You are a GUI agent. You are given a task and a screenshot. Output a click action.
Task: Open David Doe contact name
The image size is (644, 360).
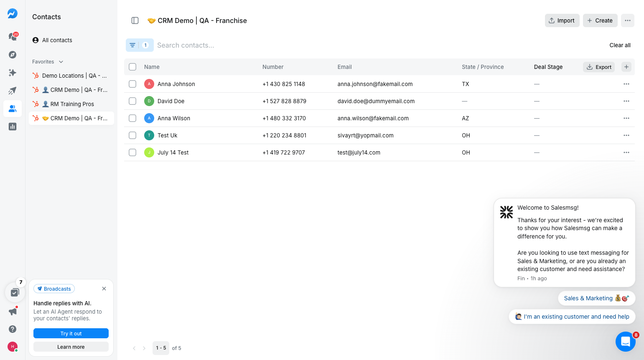(171, 101)
